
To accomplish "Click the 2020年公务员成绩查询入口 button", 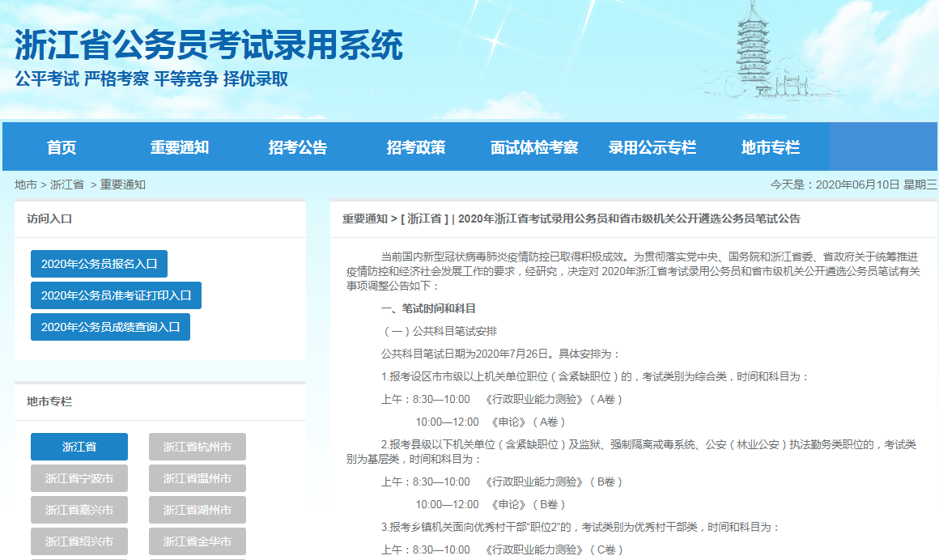I will [x=110, y=327].
